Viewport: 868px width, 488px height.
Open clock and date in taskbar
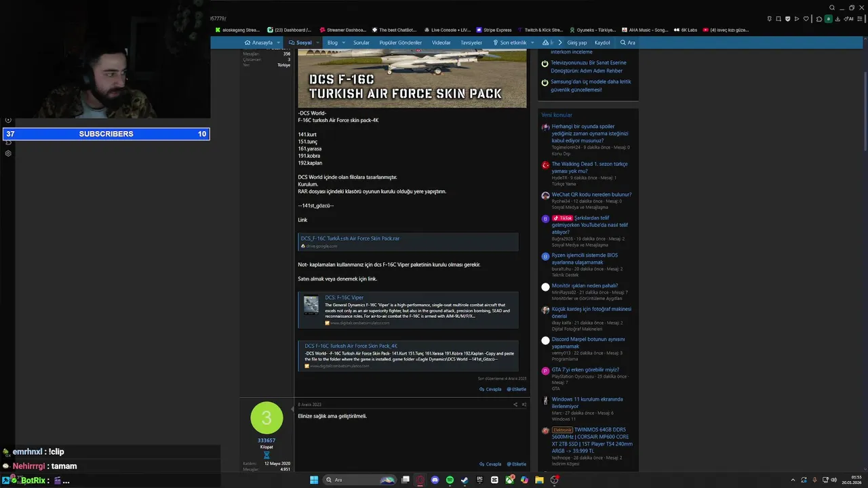pos(852,480)
